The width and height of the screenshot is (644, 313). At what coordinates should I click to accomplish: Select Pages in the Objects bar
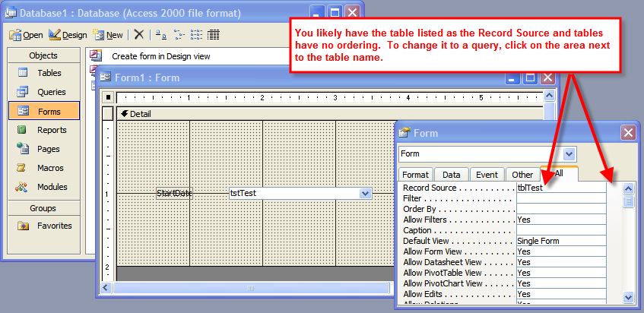point(44,149)
